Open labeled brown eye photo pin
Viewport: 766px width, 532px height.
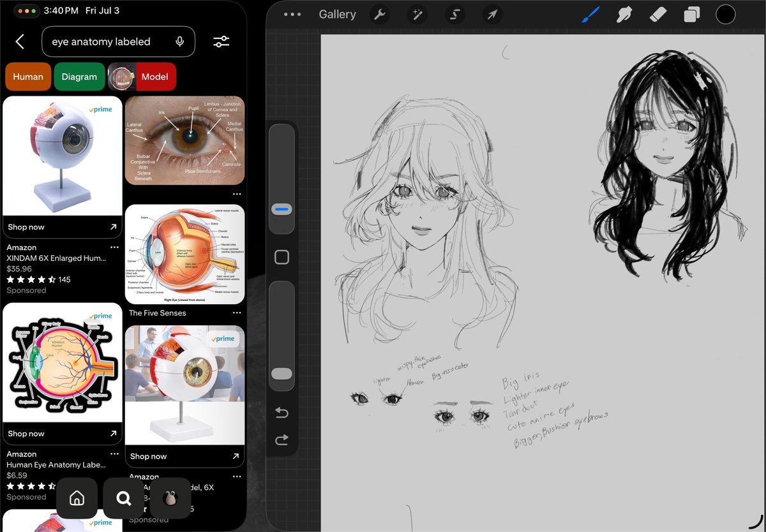(x=184, y=140)
